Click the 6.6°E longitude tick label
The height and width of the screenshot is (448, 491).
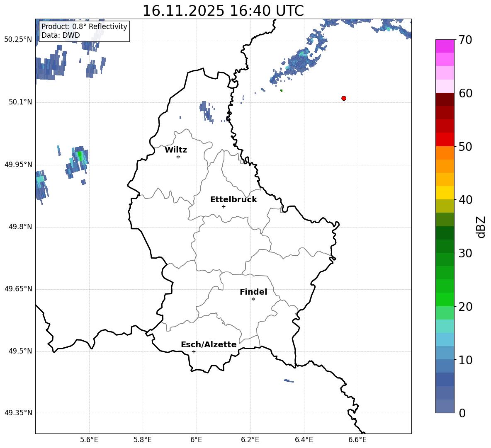coord(357,440)
